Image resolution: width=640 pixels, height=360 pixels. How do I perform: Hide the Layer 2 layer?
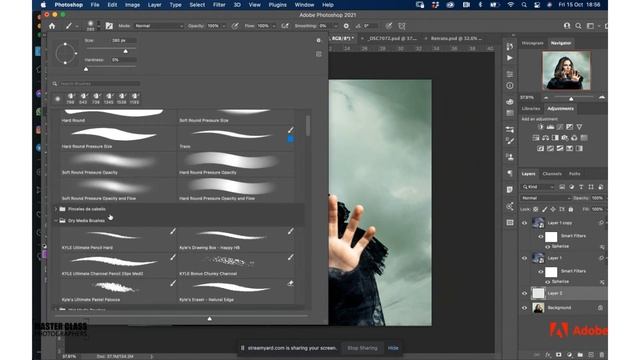pyautogui.click(x=524, y=293)
